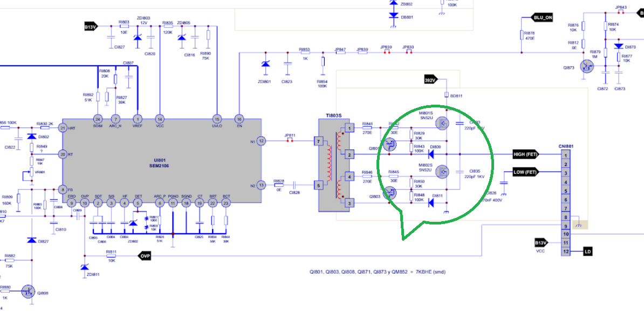The width and height of the screenshot is (644, 327).
Task: Select the QI801 transistor symbol
Action: click(389, 145)
